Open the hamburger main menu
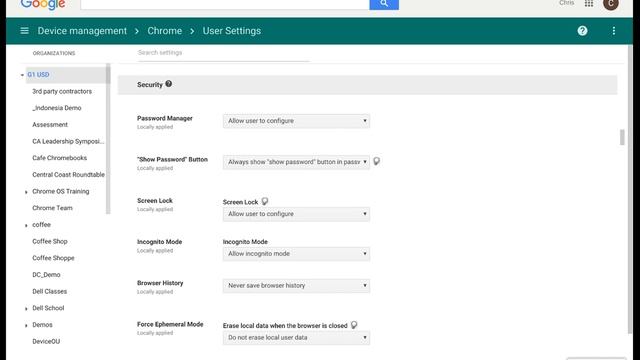 point(24,31)
